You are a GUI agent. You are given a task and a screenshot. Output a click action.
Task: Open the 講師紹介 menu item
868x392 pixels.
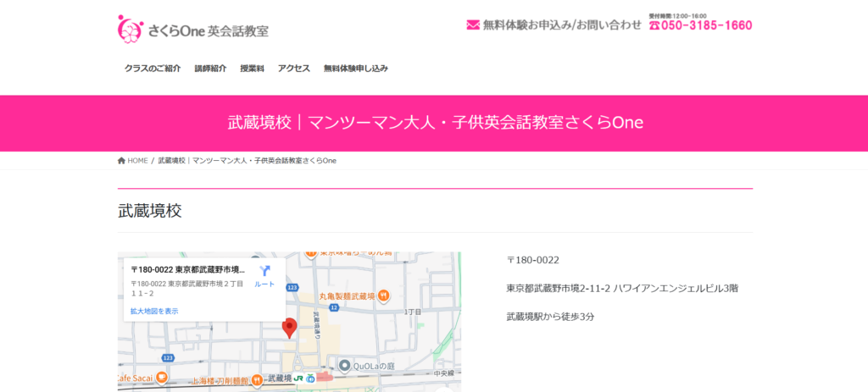pyautogui.click(x=210, y=69)
